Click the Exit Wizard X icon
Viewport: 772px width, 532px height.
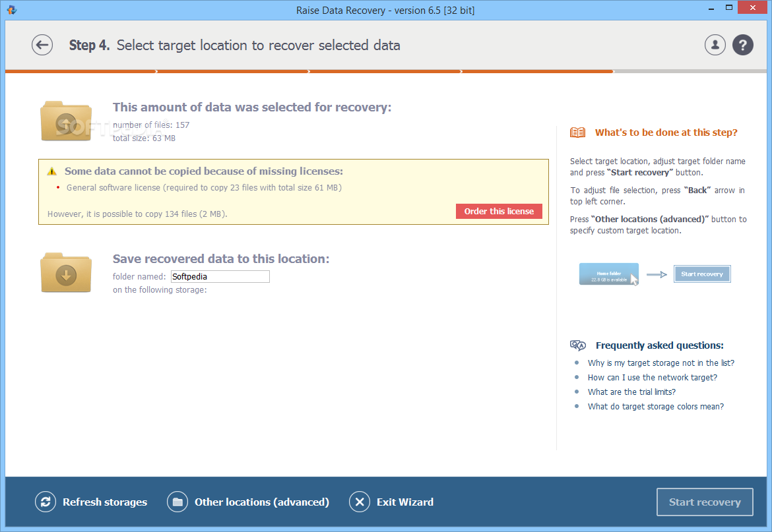[x=360, y=502]
